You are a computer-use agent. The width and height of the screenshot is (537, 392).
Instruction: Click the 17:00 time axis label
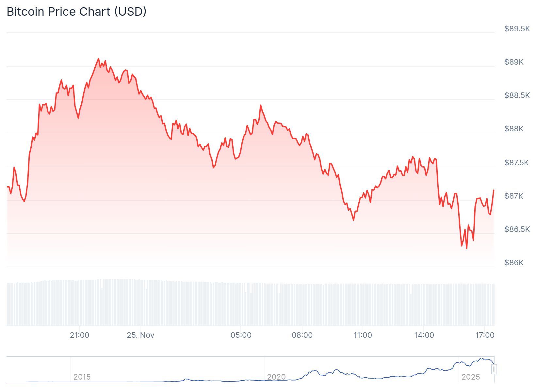click(485, 335)
